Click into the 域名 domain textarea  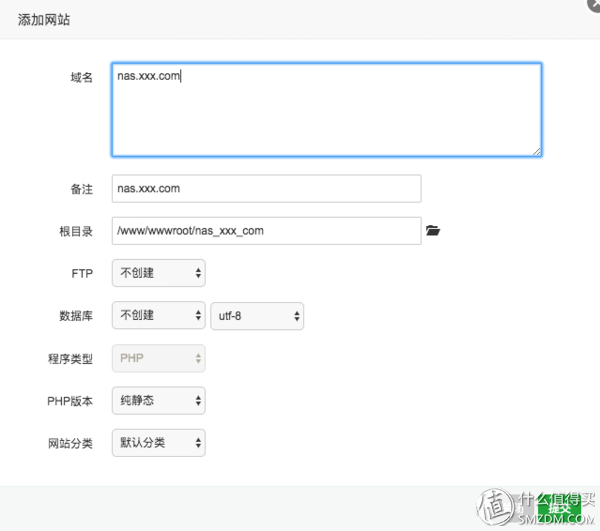click(327, 110)
